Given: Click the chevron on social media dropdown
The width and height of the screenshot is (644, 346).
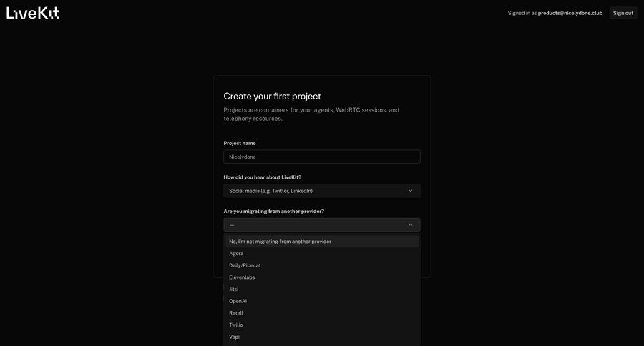Looking at the screenshot, I should coord(410,191).
